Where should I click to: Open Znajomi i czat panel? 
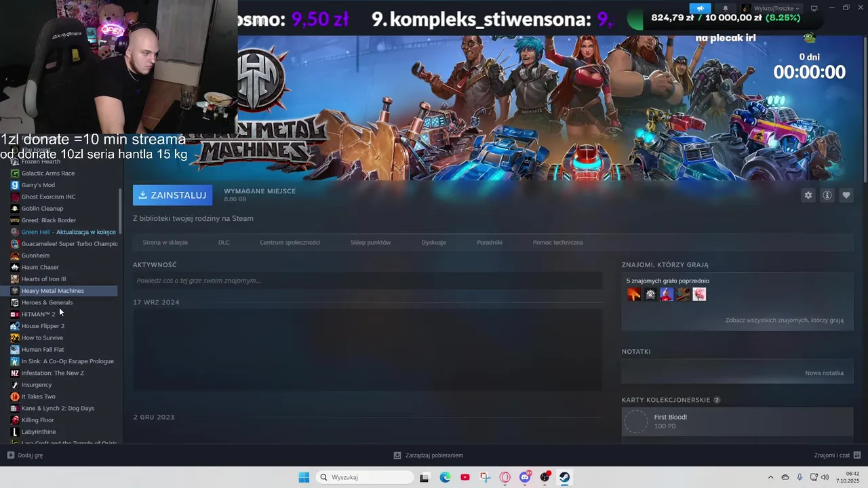[837, 455]
